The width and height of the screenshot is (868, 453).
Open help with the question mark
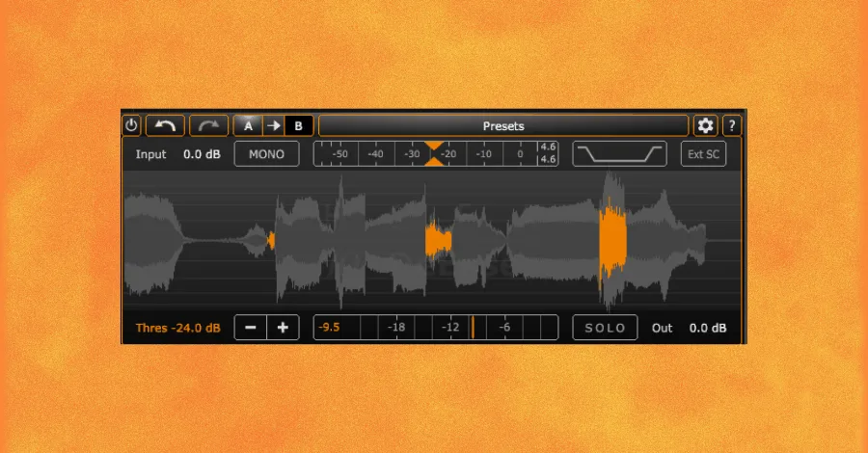click(732, 125)
